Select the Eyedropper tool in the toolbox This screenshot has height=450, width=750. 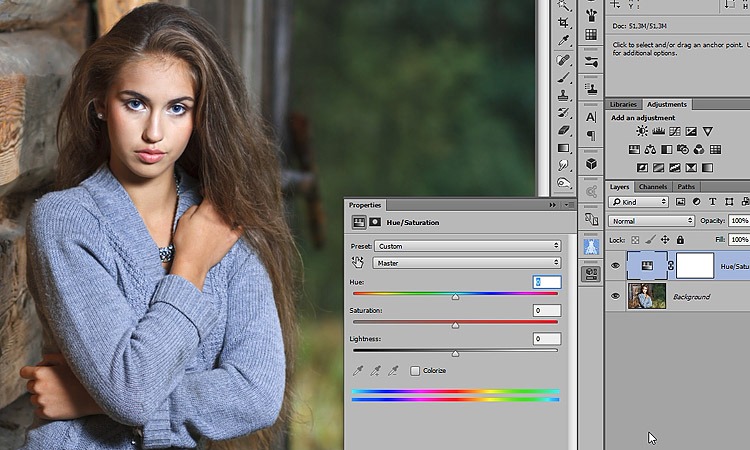563,41
